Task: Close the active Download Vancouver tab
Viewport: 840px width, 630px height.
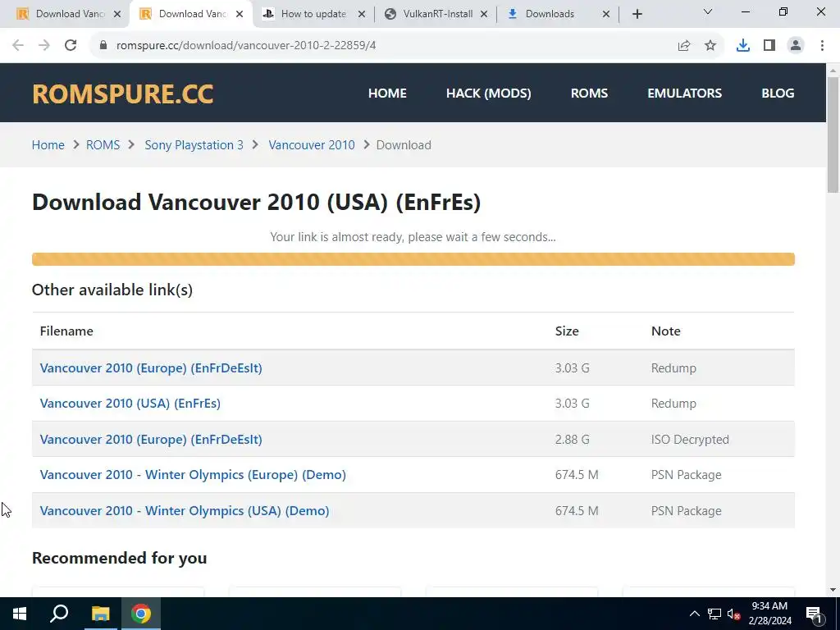Action: (x=240, y=15)
